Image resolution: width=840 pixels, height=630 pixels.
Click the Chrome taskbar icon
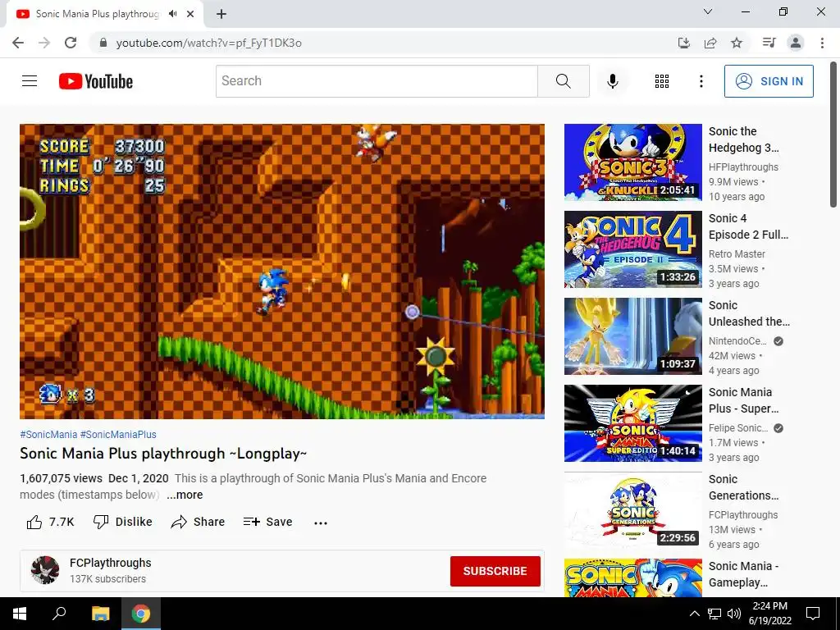coord(141,614)
